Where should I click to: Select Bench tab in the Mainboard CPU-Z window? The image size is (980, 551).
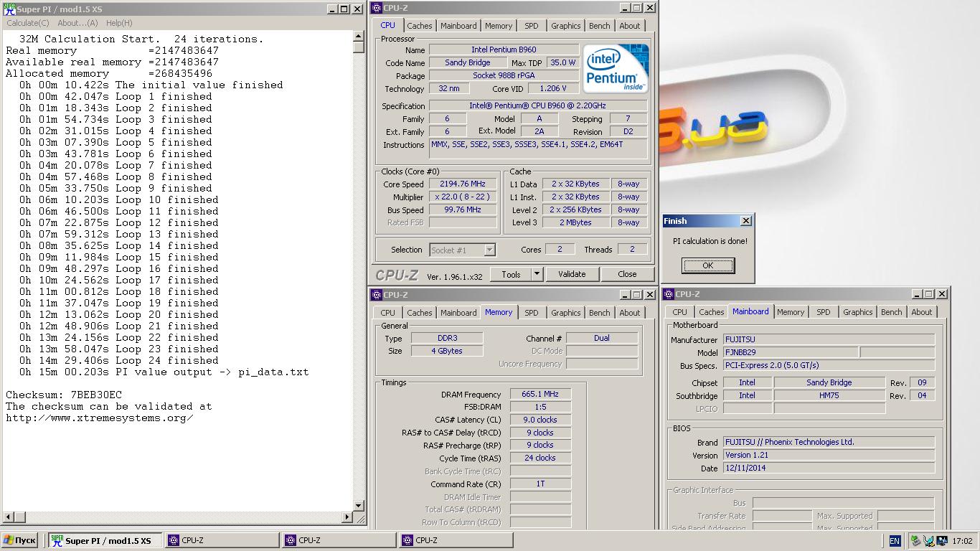(x=891, y=312)
